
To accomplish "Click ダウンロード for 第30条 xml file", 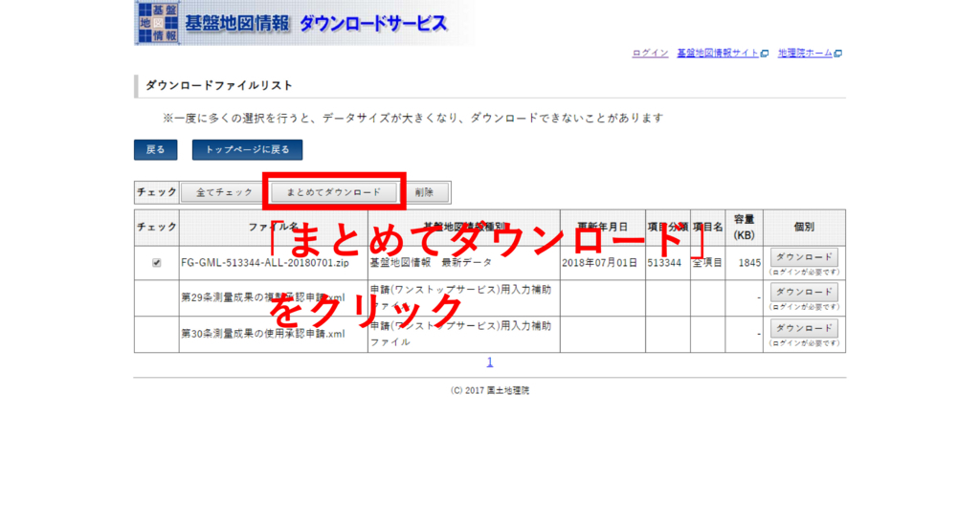I will coord(804,328).
